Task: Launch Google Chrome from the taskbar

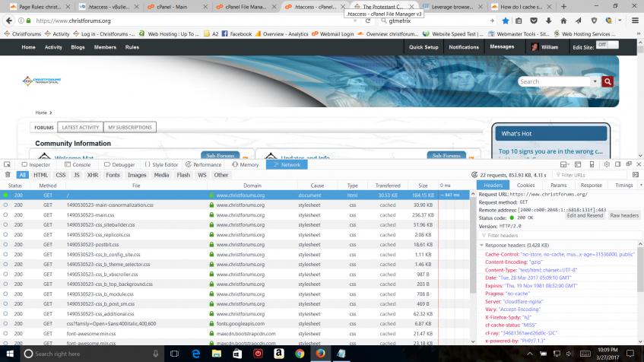Action: (300, 354)
